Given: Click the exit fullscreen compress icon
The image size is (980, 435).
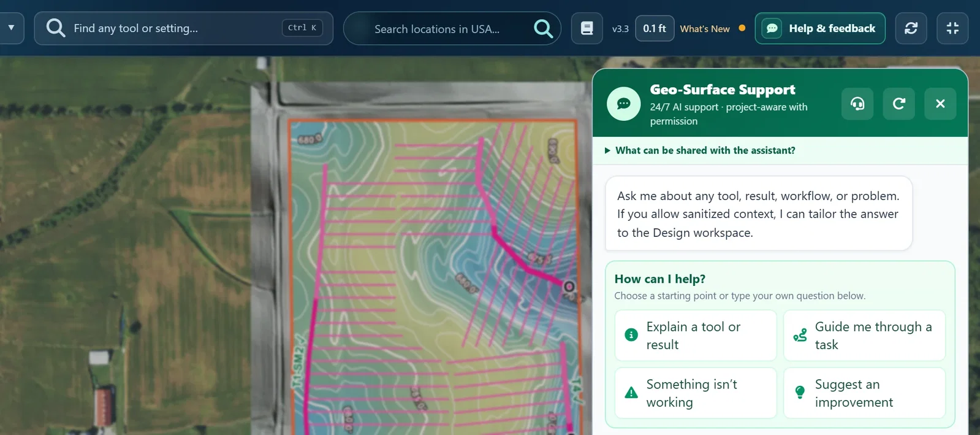Looking at the screenshot, I should click(952, 28).
